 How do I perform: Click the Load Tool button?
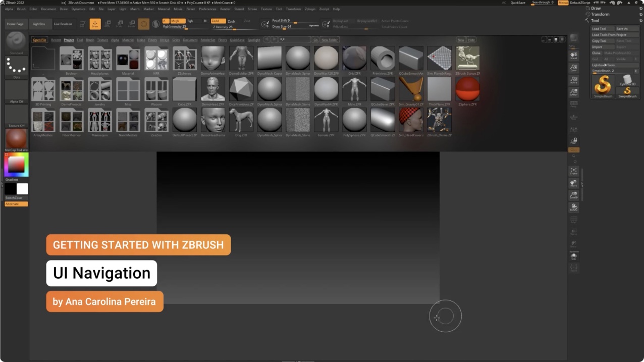click(x=603, y=29)
